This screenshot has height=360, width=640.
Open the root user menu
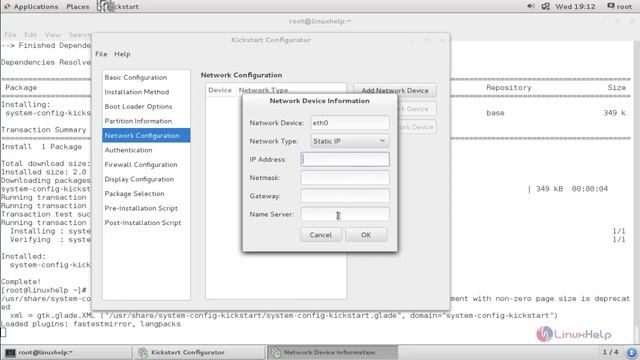pos(620,7)
